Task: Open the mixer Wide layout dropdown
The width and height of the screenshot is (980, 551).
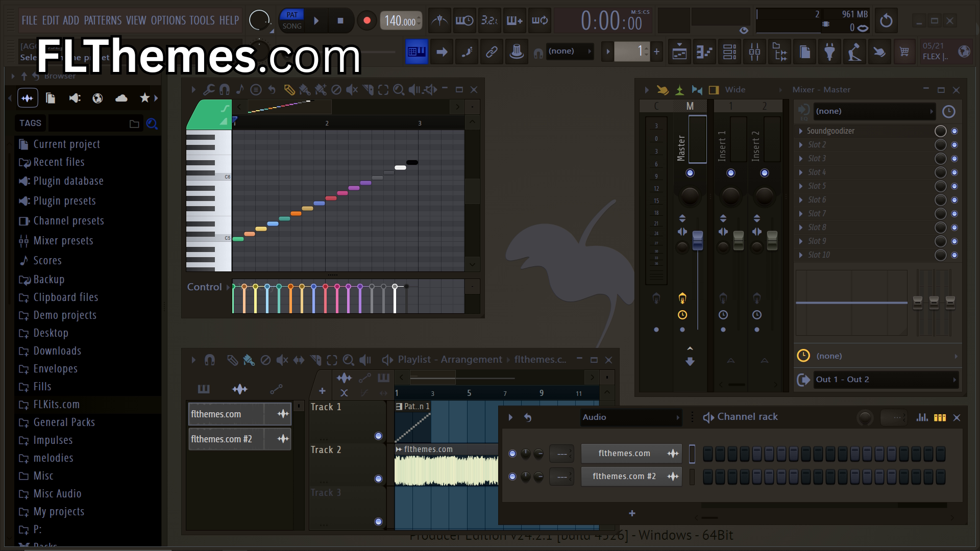Action: tap(754, 90)
